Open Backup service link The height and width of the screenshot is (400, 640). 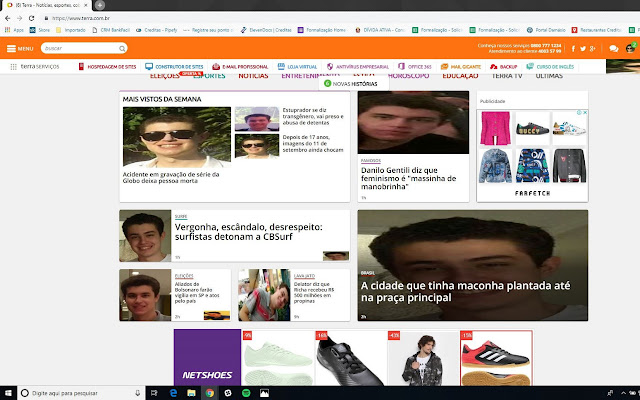pos(504,67)
